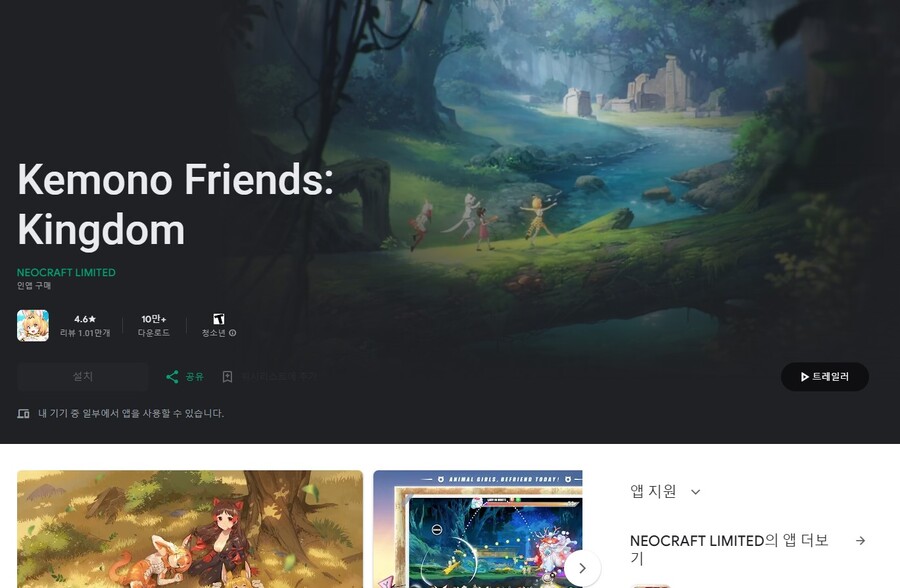Click the play icon on 트레일러 button

tap(805, 377)
